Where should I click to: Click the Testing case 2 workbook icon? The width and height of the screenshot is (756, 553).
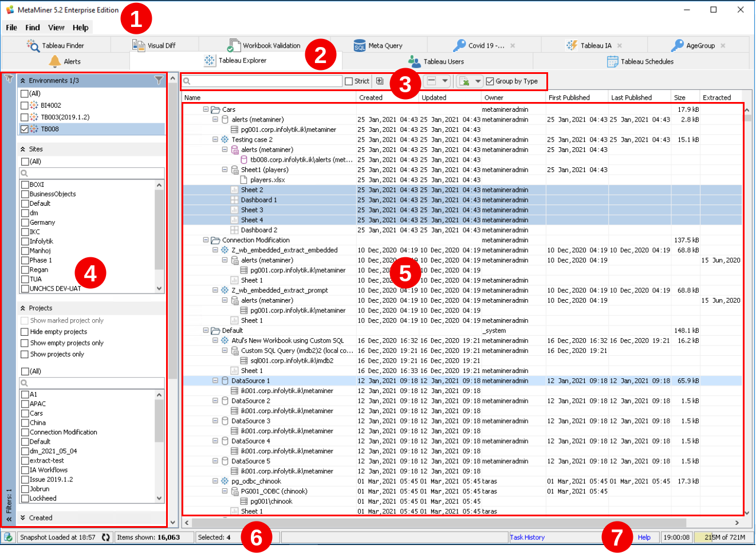[x=225, y=139]
